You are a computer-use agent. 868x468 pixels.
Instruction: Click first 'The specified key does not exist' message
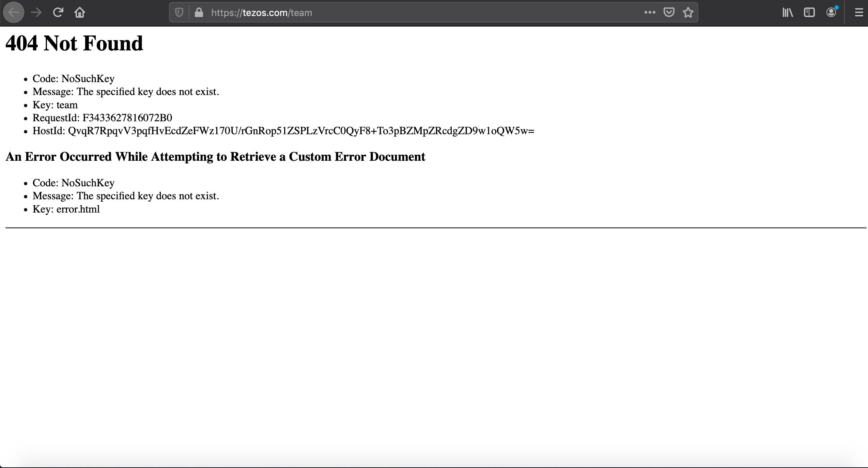click(126, 92)
